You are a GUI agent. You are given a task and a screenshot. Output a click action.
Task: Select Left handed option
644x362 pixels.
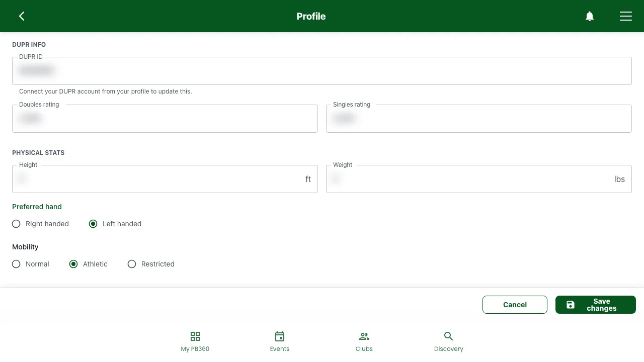pyautogui.click(x=115, y=224)
